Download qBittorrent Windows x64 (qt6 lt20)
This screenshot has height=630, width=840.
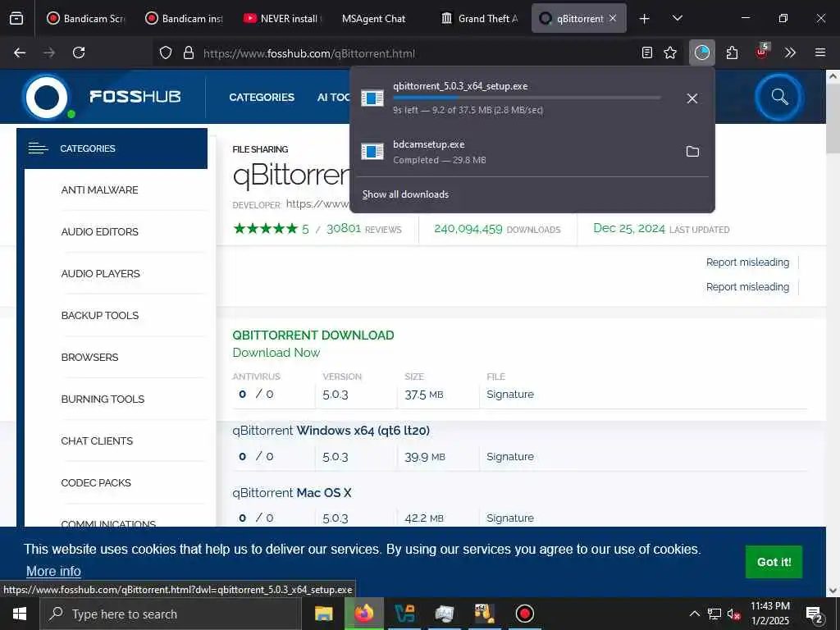pyautogui.click(x=331, y=430)
